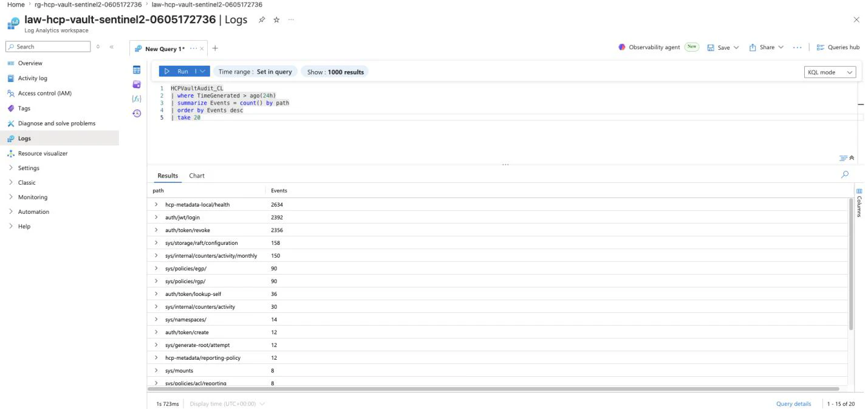Collapse the sidebar with double chevron

112,47
